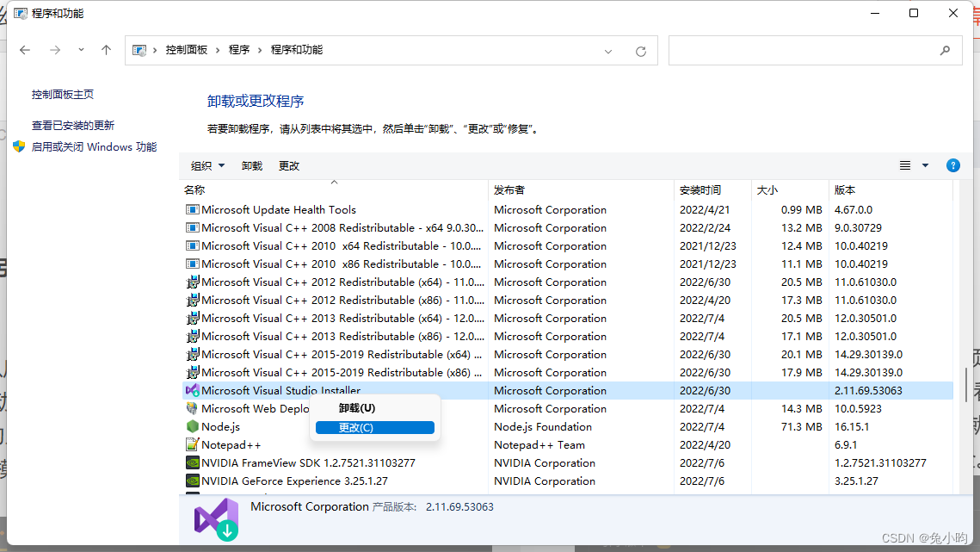Select Visual C++ 2008 Redistributable x64 icon
The width and height of the screenshot is (980, 552).
click(x=193, y=228)
